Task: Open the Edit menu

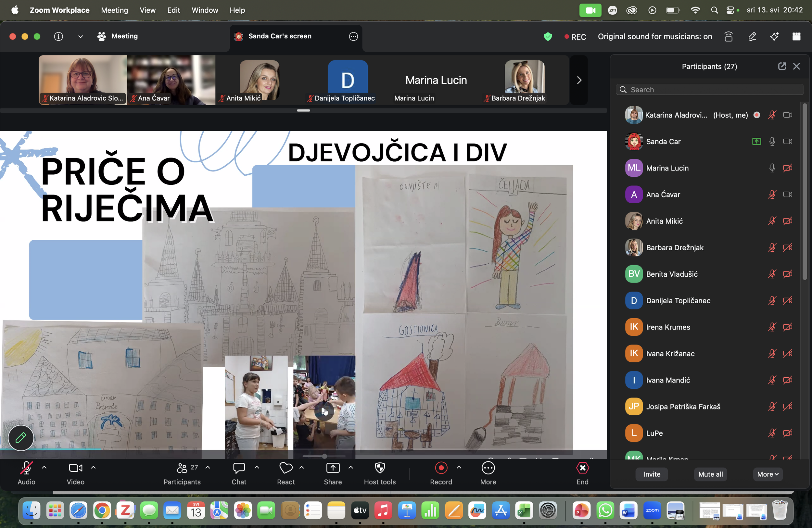Action: [173, 10]
